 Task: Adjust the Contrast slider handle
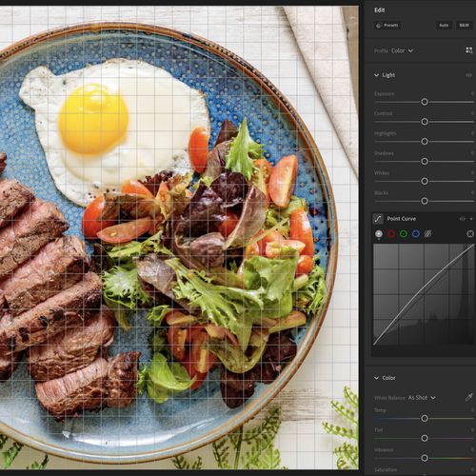coord(425,122)
